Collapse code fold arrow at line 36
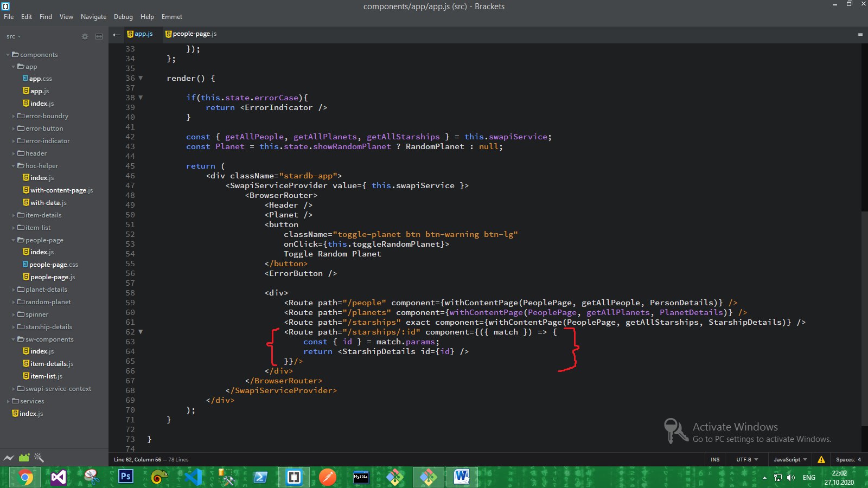This screenshot has height=488, width=868. point(141,78)
